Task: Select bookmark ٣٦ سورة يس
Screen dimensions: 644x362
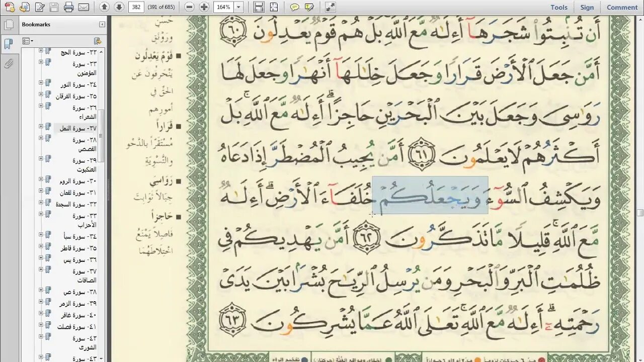Action: click(80, 259)
